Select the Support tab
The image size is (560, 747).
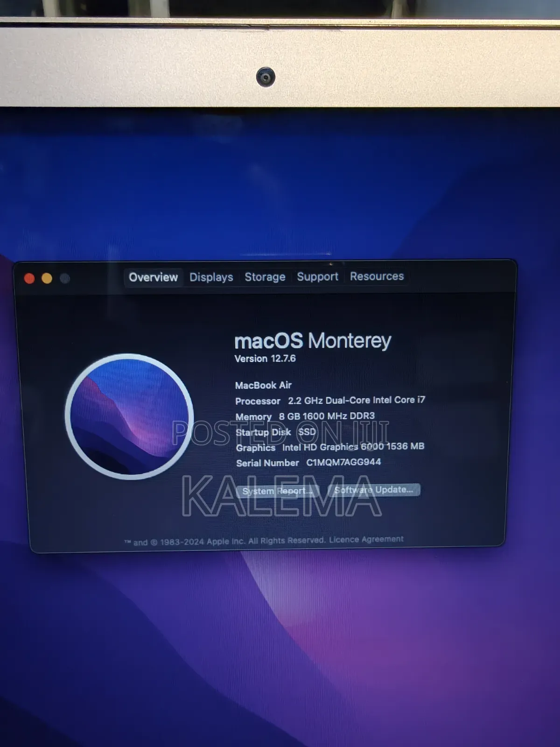317,277
